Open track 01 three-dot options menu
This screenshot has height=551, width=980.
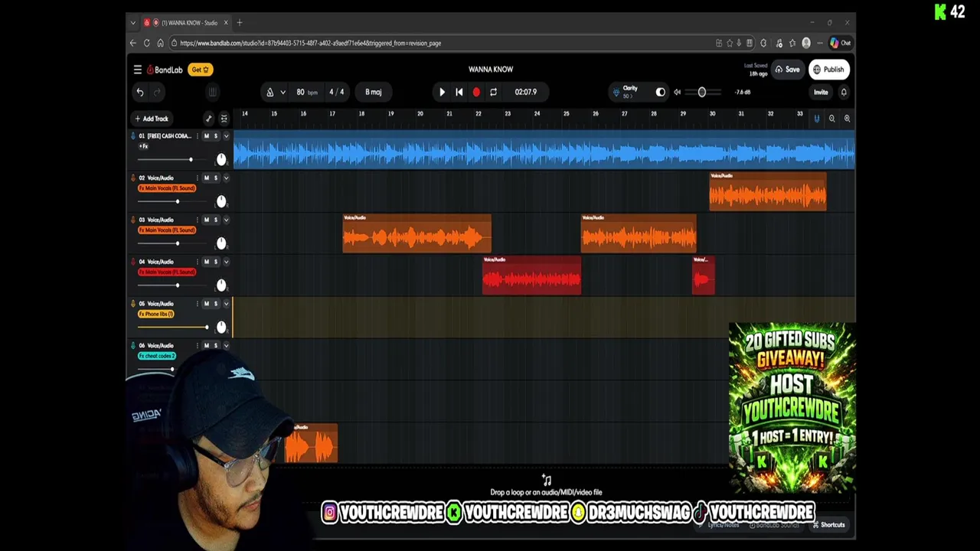click(x=197, y=136)
